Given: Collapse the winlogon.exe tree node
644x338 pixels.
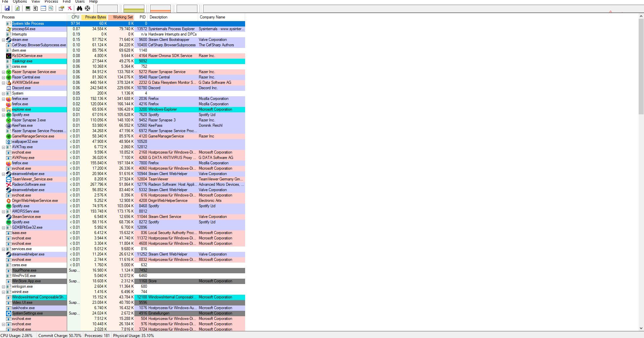Looking at the screenshot, I should 3,287.
